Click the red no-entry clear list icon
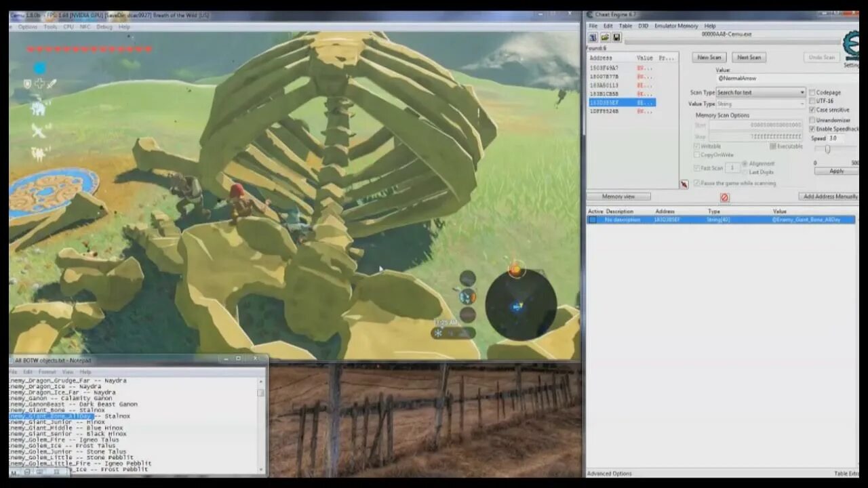This screenshot has height=488, width=868. [x=724, y=197]
